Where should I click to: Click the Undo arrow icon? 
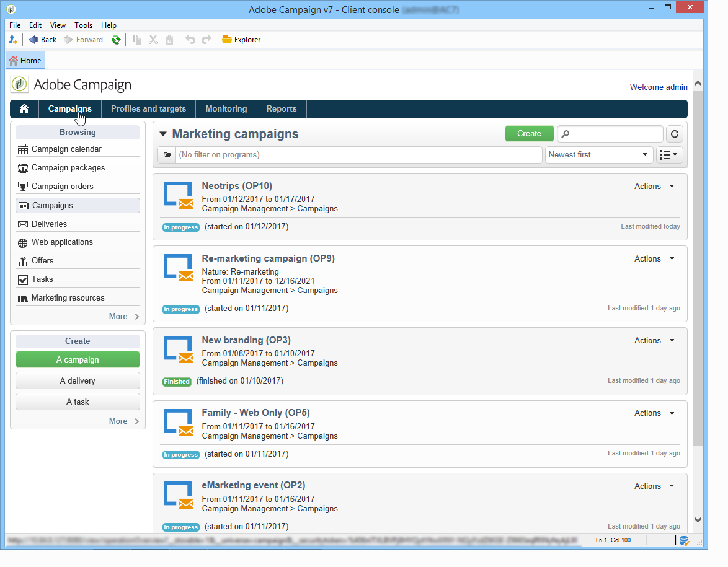click(190, 40)
